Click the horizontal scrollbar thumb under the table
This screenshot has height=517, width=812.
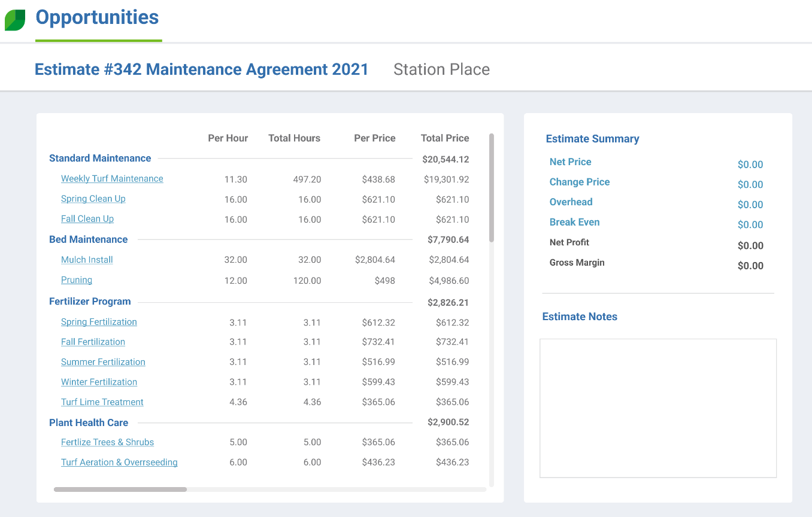click(x=120, y=489)
